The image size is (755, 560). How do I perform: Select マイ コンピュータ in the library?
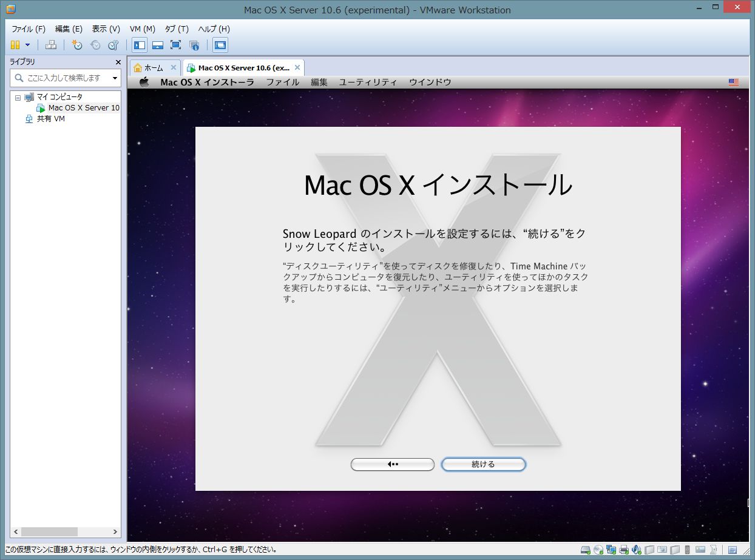(x=59, y=97)
